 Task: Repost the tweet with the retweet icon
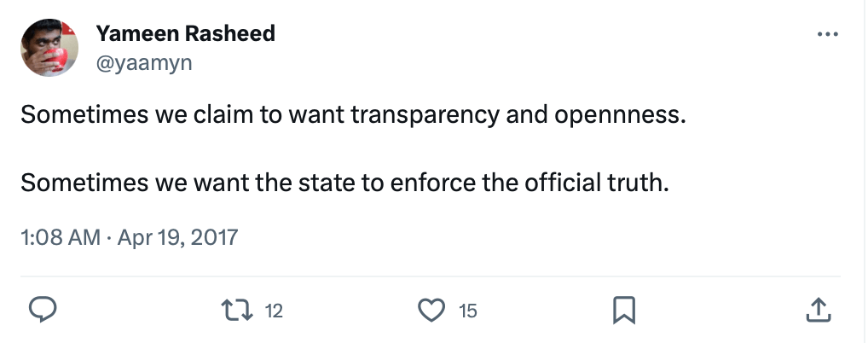tap(240, 310)
